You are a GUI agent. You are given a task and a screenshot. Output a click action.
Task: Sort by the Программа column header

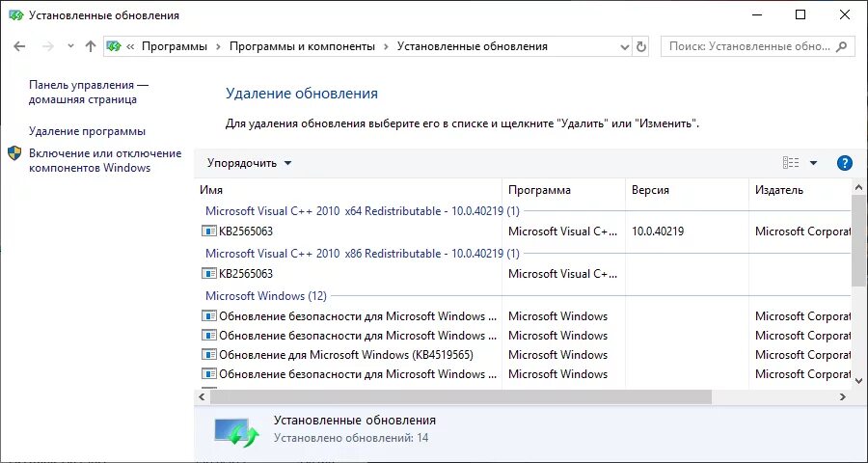(563, 190)
